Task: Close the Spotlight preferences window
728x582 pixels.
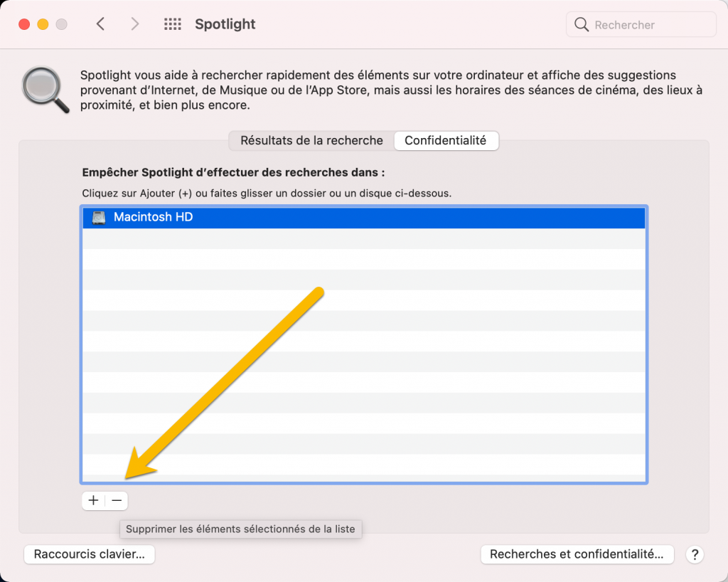Action: click(24, 24)
